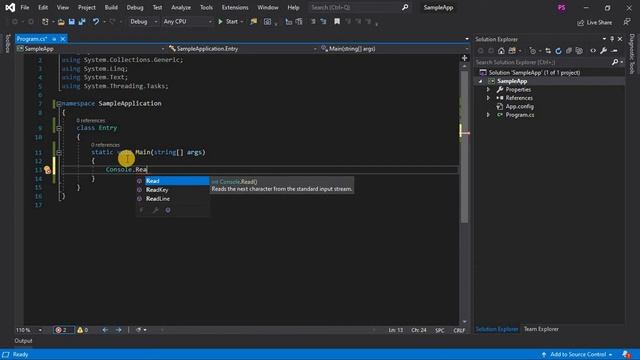Open the Extensions menu
The height and width of the screenshot is (360, 640).
click(x=235, y=7)
